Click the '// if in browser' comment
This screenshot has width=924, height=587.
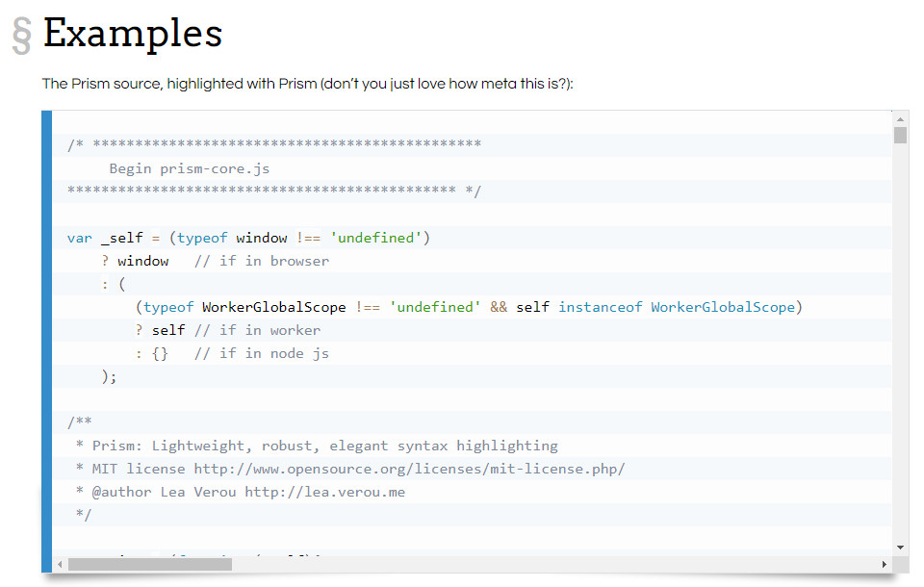(261, 261)
